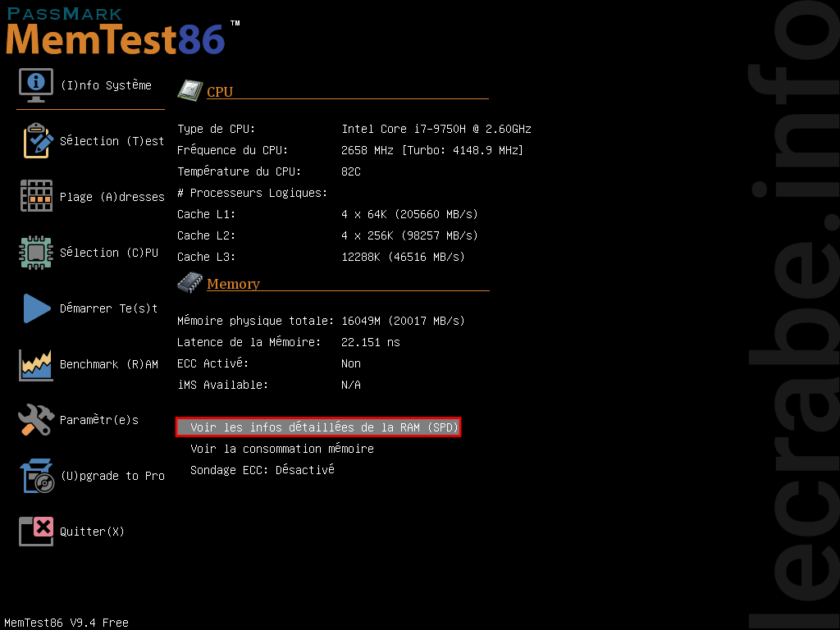Click the MemTest86 V9.4 Free version text
Screen dimensions: 840x630
point(66,623)
